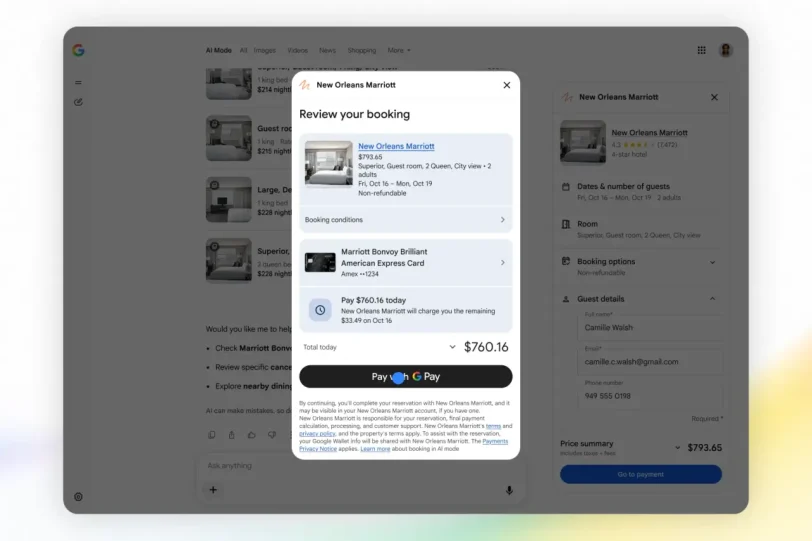Switch to the AI Mode tab
The image size is (812, 541).
pyautogui.click(x=219, y=50)
